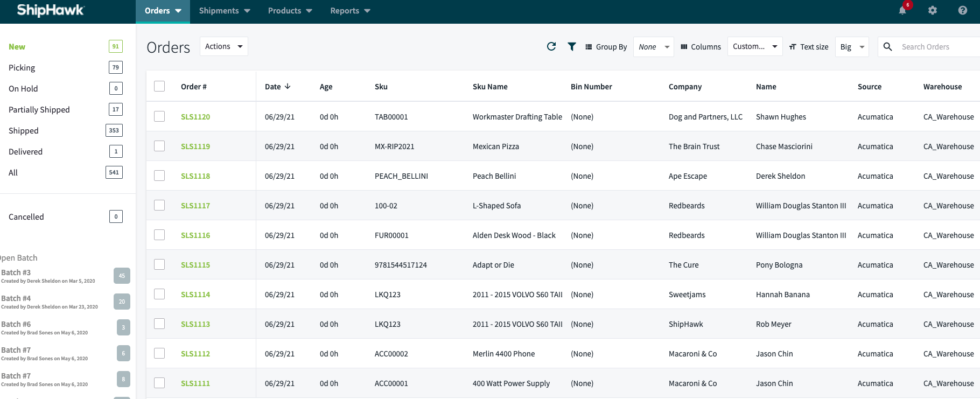Sort by the Order # column header

click(x=194, y=87)
